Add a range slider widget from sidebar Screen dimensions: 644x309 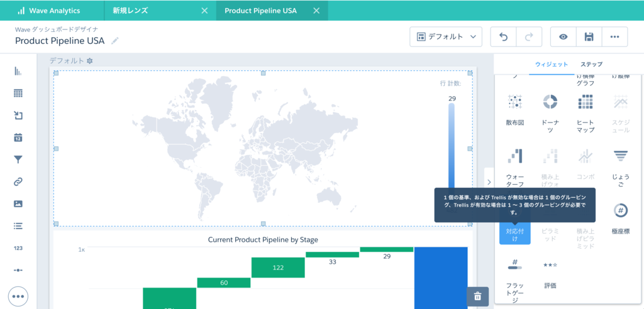point(18,270)
